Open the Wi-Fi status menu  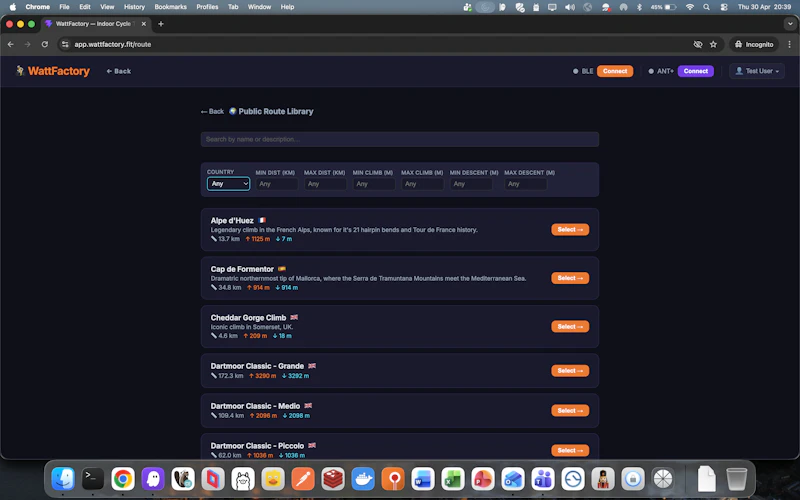coord(690,7)
